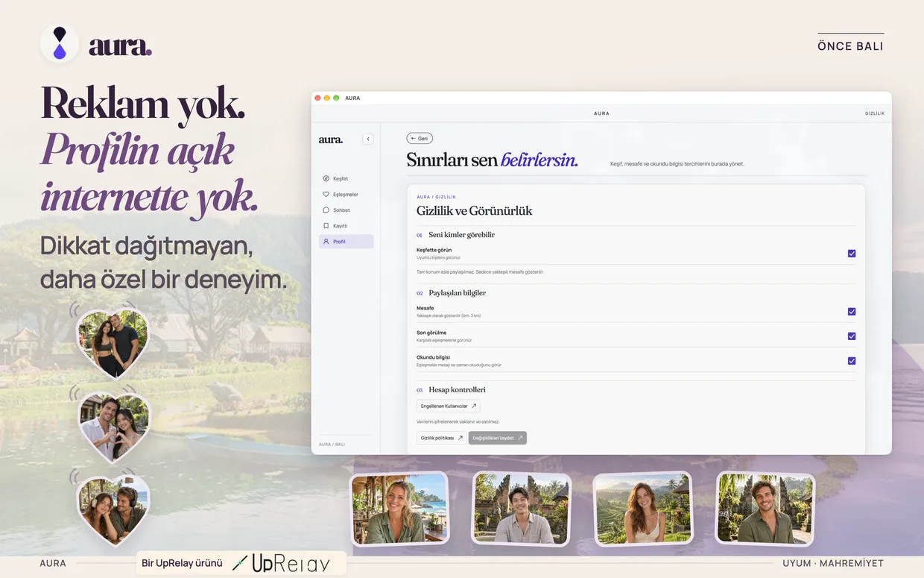Click the 'Bir UpRelay ürünü' text
The width and height of the screenshot is (924, 578).
182,563
